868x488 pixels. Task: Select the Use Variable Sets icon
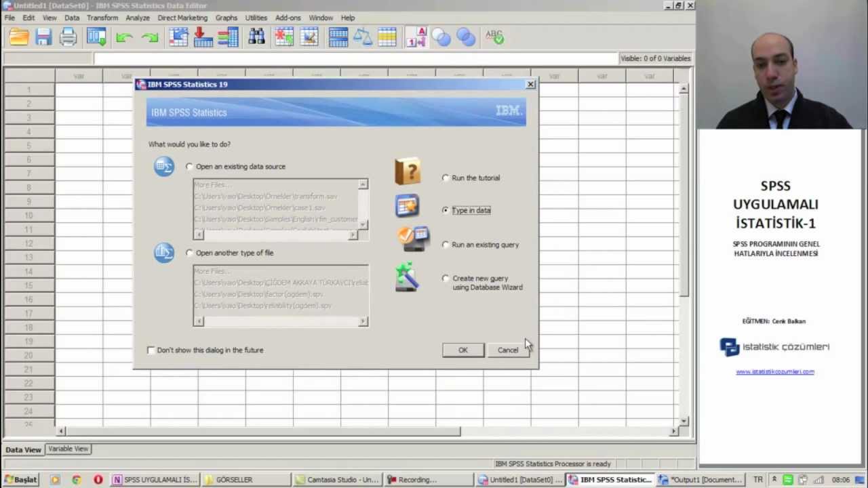coord(441,37)
